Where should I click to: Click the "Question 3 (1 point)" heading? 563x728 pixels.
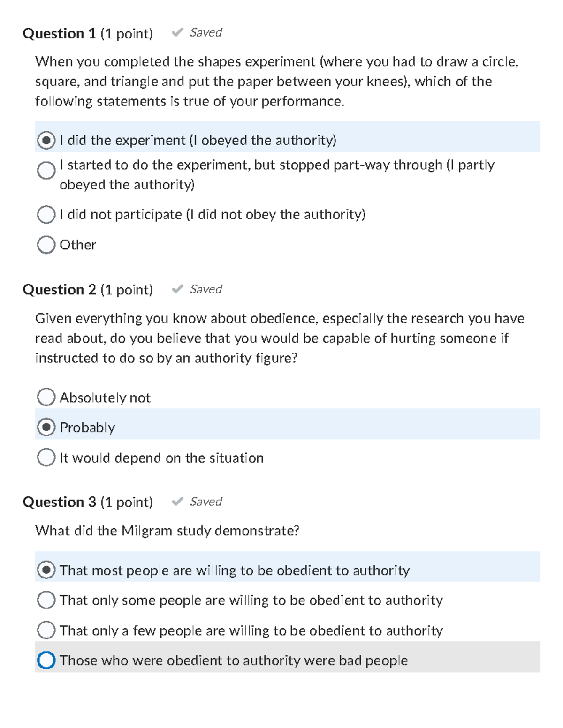coord(89,502)
